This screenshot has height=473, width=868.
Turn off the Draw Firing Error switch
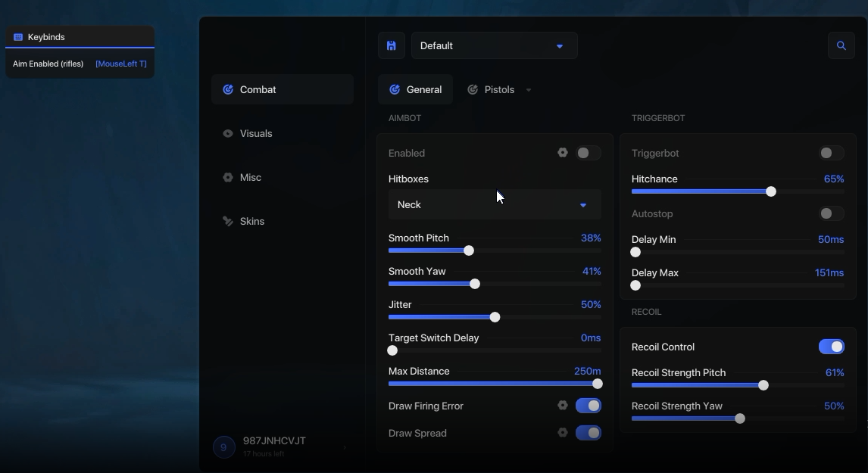[588, 406]
